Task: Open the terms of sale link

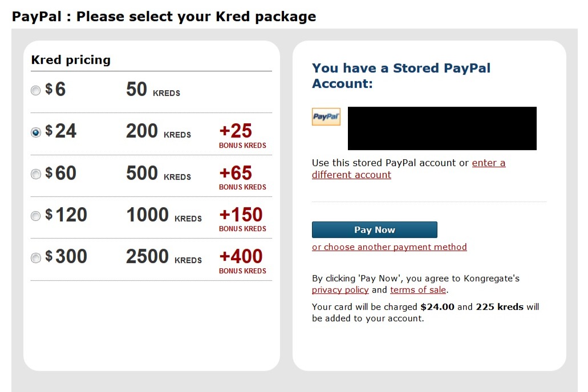Action: click(417, 290)
